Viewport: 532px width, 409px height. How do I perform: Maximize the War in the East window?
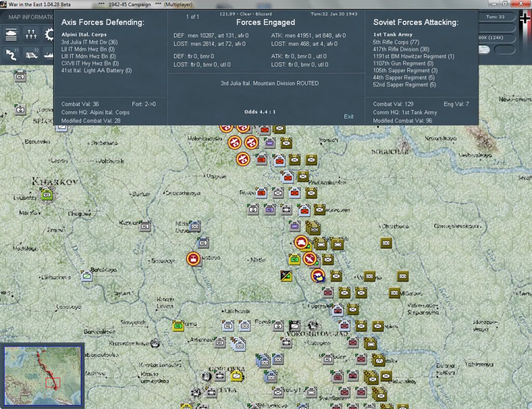(x=504, y=4)
